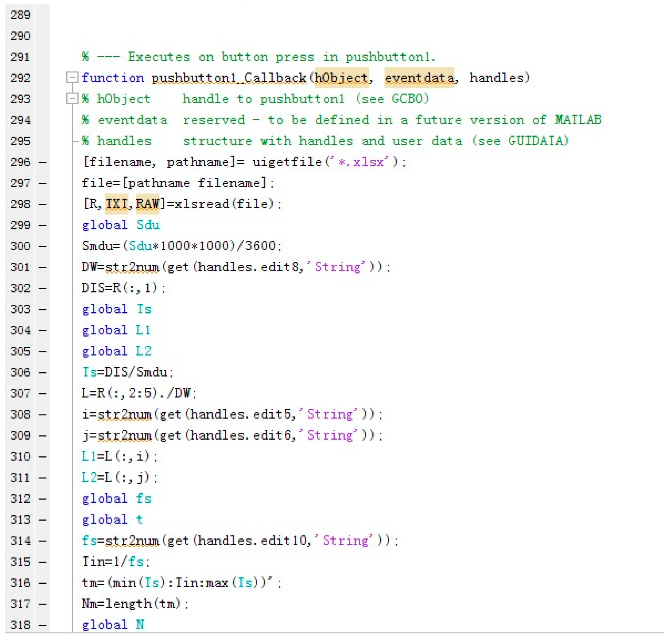Click underlined str2num on line 301
This screenshot has width=672, height=639.
pyautogui.click(x=132, y=267)
